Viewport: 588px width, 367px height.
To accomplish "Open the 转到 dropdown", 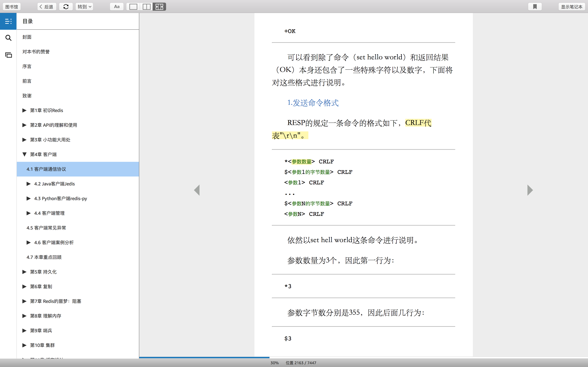I will tap(84, 7).
